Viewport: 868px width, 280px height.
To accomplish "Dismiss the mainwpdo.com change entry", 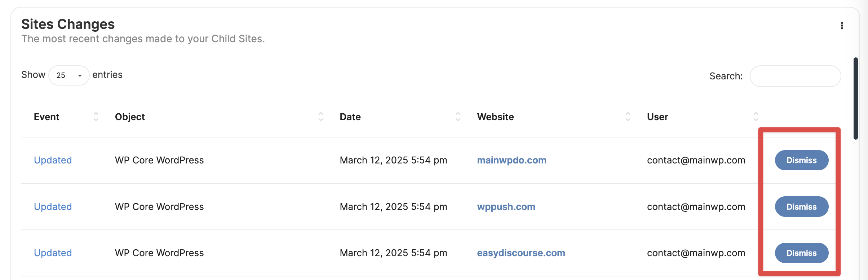I will (x=801, y=160).
